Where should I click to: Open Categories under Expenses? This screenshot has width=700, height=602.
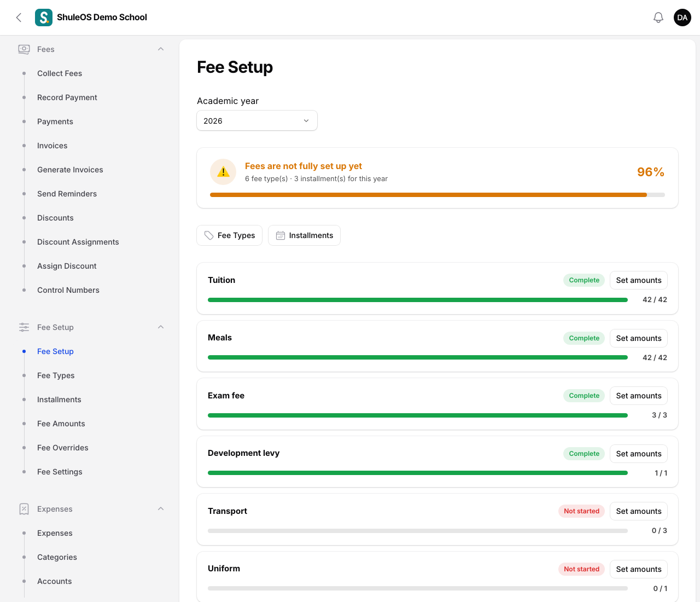tap(57, 557)
